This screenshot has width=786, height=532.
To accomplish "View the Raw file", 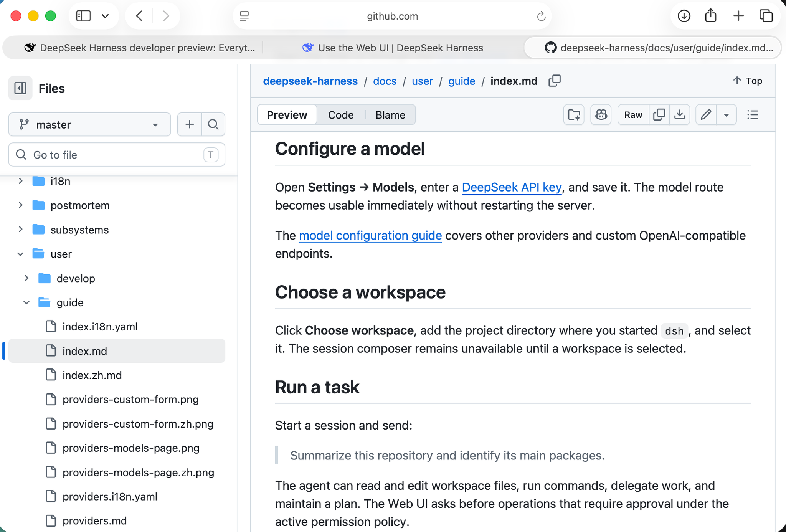I will (633, 115).
